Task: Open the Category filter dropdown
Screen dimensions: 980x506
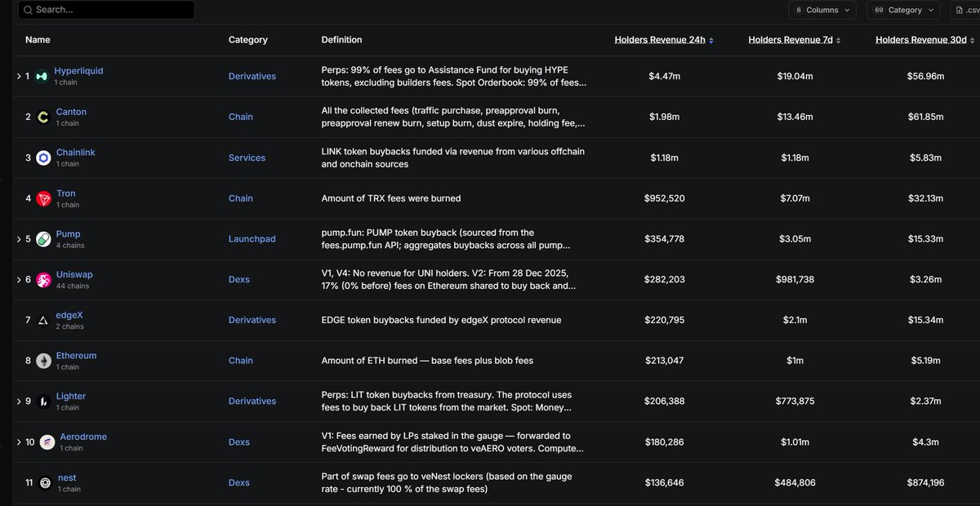Action: (x=903, y=10)
